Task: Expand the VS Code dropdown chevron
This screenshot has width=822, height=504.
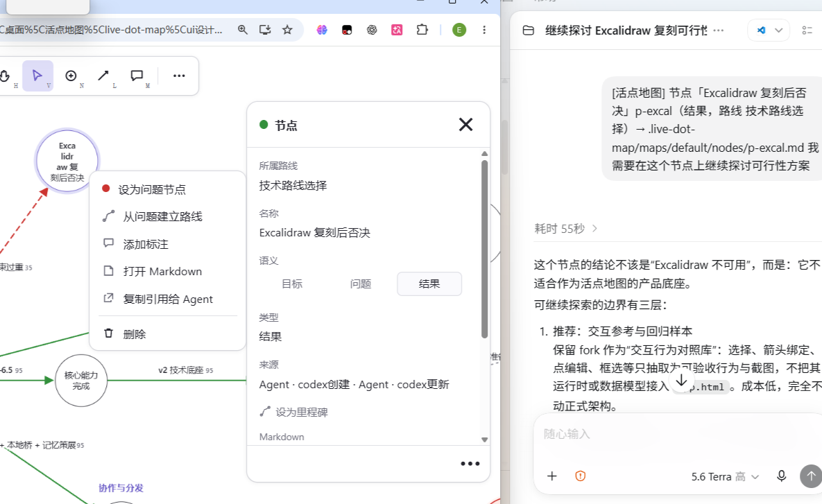Action: point(779,31)
